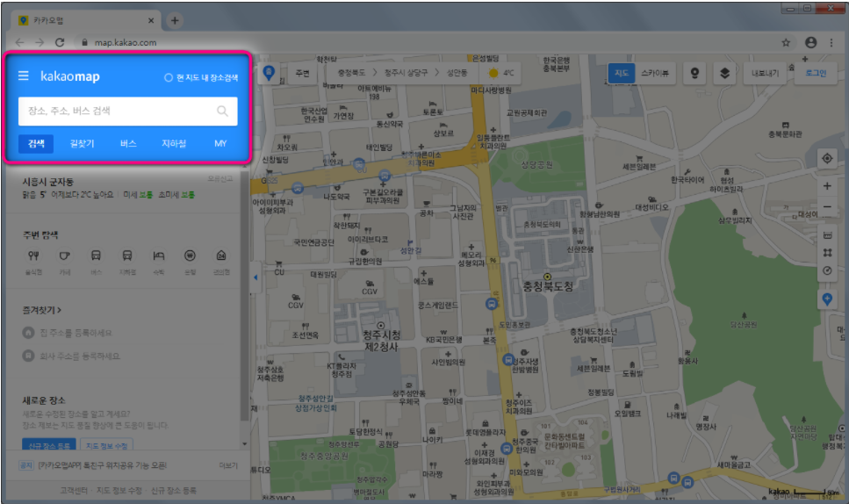Viewport: 849px width, 504px height.
Task: Open the browser profile avatar
Action: [810, 42]
